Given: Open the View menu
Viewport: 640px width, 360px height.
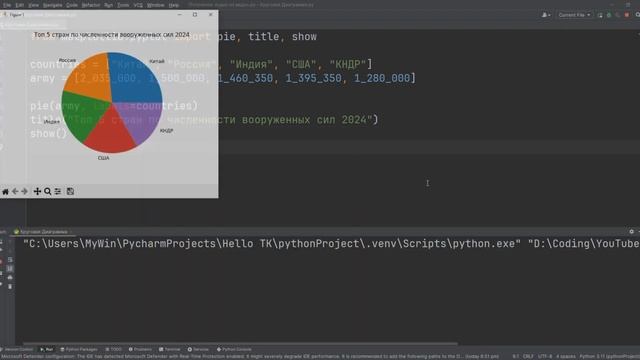Looking at the screenshot, I should coord(33,5).
